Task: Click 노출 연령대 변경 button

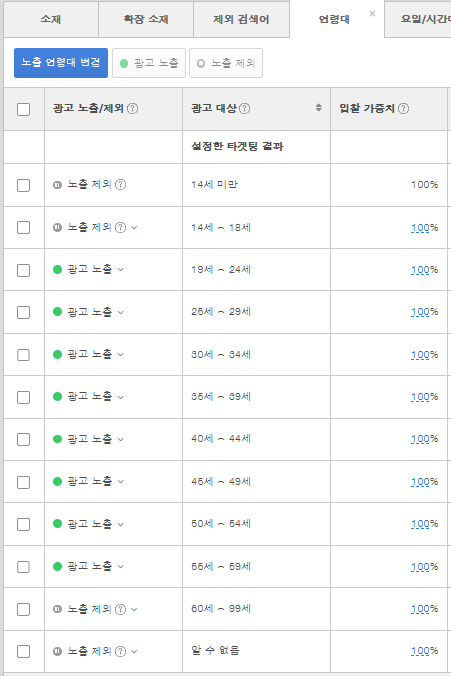Action: (x=61, y=63)
